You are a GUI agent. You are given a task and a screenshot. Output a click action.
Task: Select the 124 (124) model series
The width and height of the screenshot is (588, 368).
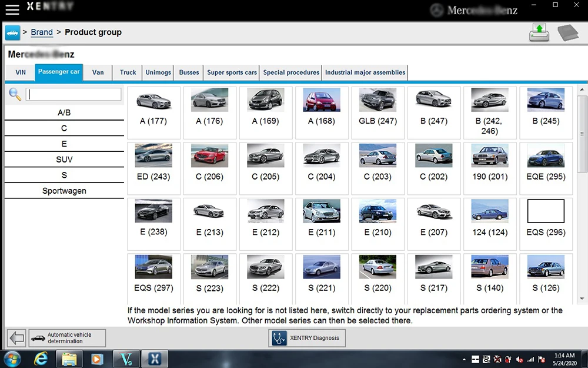click(490, 224)
